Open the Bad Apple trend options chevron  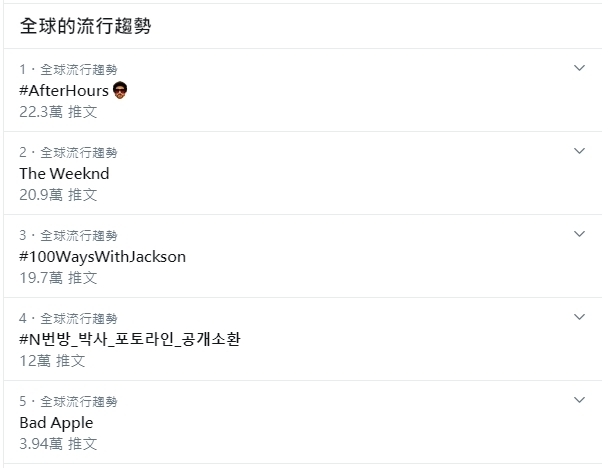coord(579,400)
